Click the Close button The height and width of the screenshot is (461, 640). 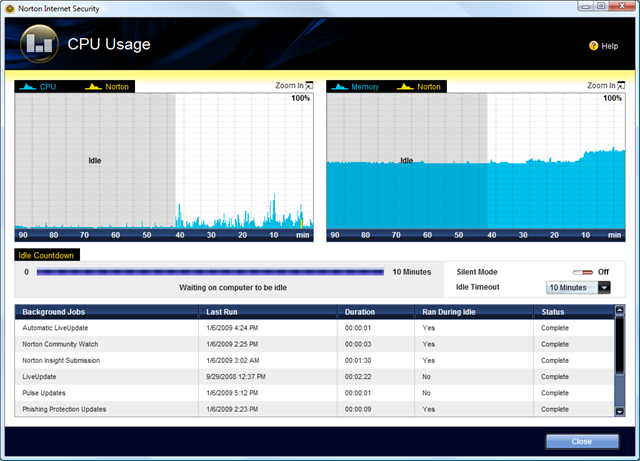coord(582,441)
